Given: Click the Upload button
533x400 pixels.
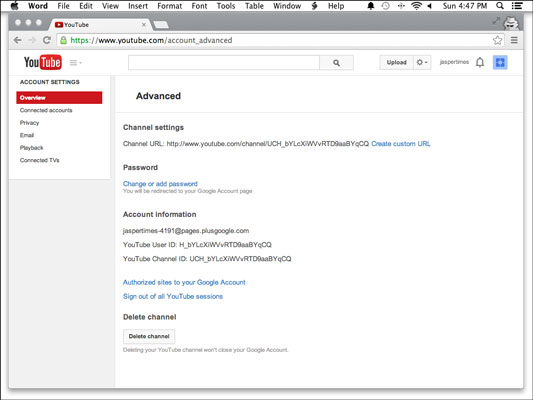Looking at the screenshot, I should coord(396,63).
